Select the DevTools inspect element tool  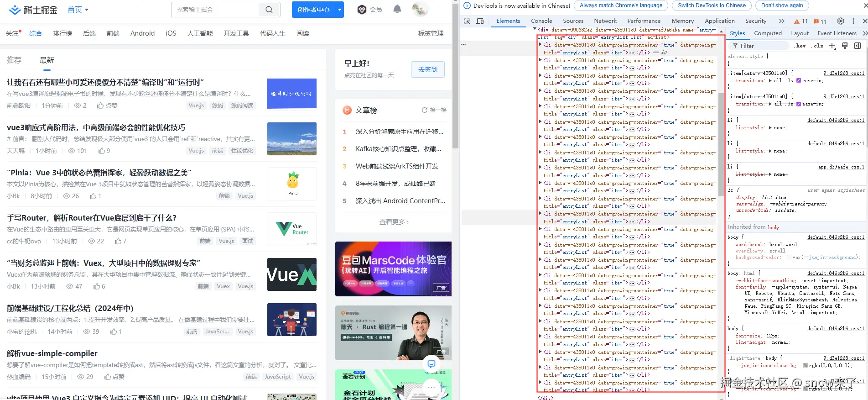(x=467, y=21)
